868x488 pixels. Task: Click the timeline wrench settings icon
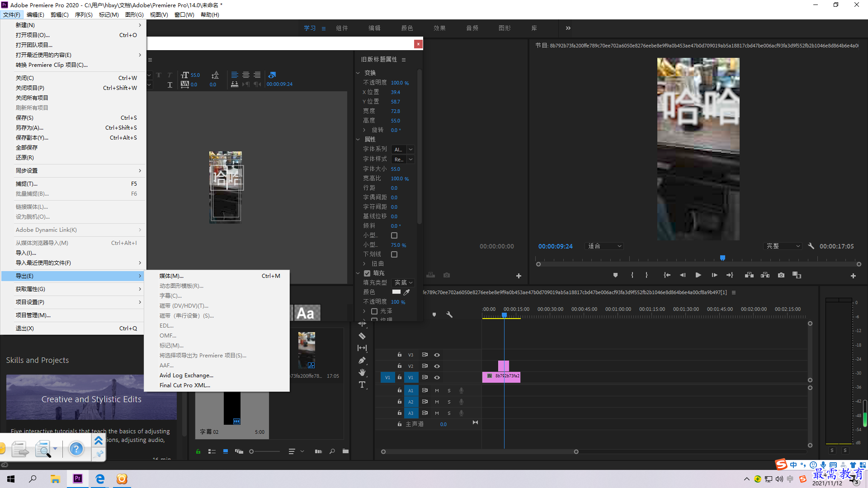click(x=449, y=314)
